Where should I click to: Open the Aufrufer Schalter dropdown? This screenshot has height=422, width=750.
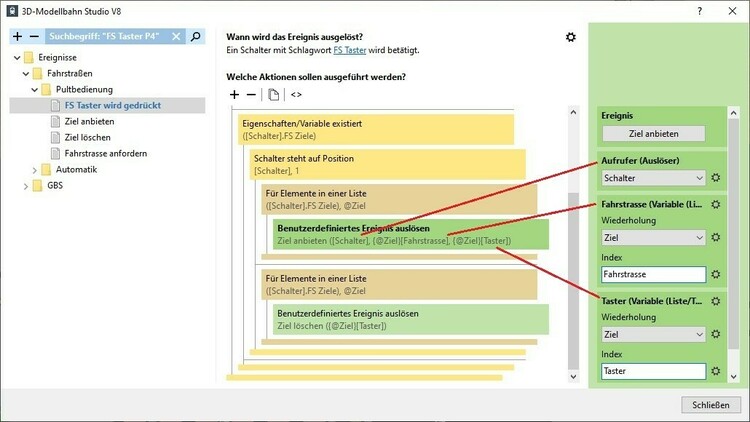point(653,178)
